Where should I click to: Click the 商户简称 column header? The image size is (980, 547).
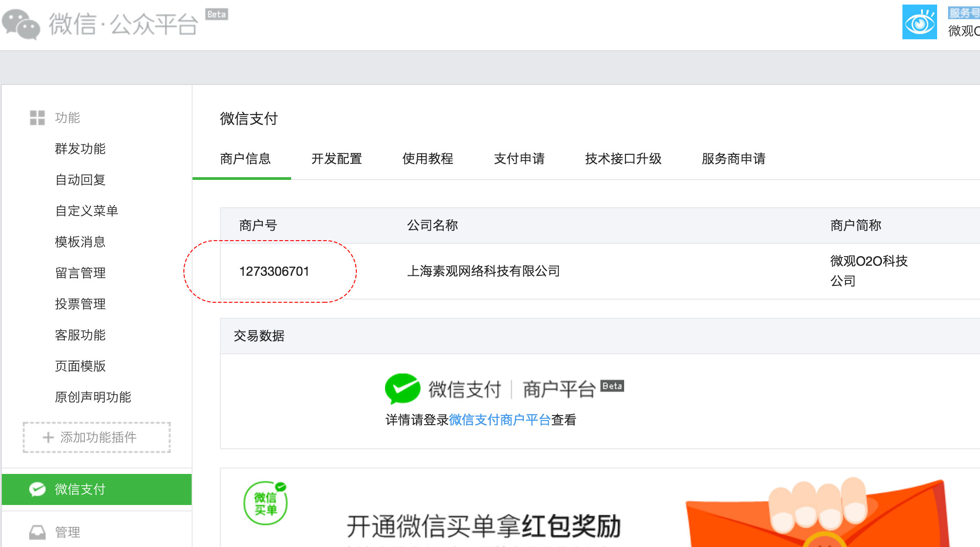coord(855,225)
